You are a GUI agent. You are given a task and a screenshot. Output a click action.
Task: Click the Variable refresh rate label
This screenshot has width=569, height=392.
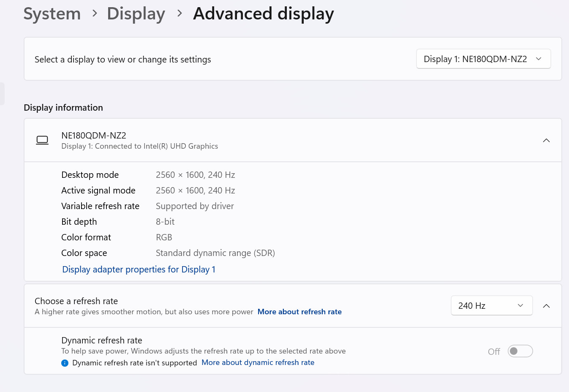pyautogui.click(x=100, y=206)
